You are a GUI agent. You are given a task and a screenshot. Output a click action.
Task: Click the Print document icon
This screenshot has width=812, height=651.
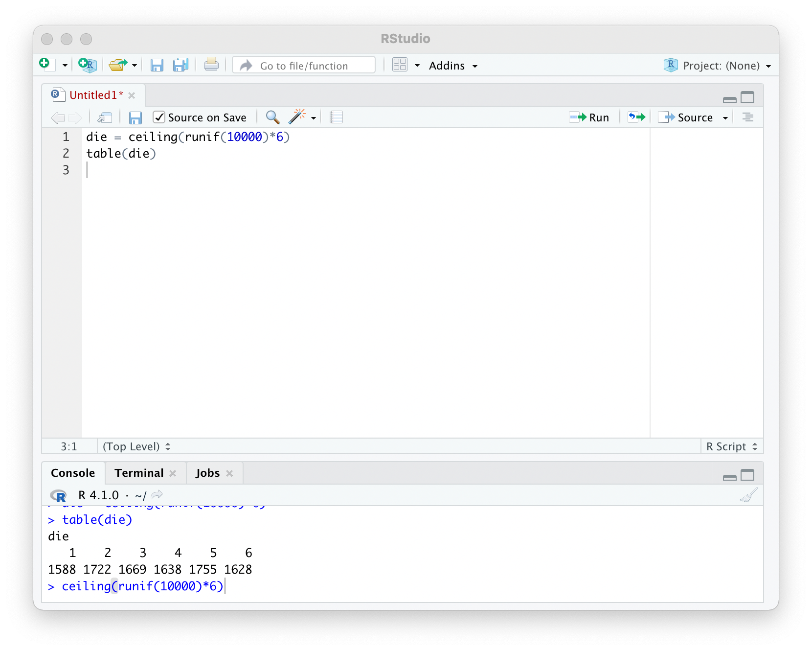coord(211,64)
